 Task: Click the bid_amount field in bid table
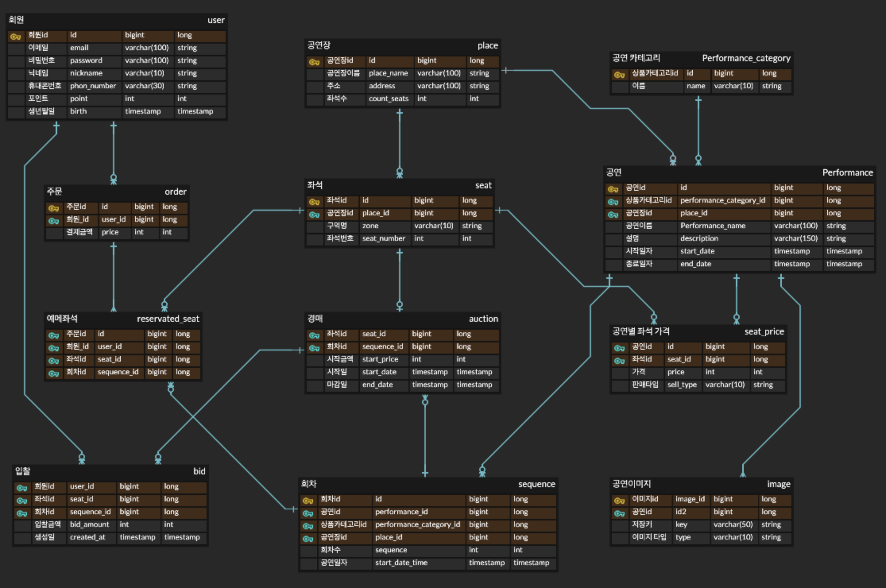(x=89, y=524)
